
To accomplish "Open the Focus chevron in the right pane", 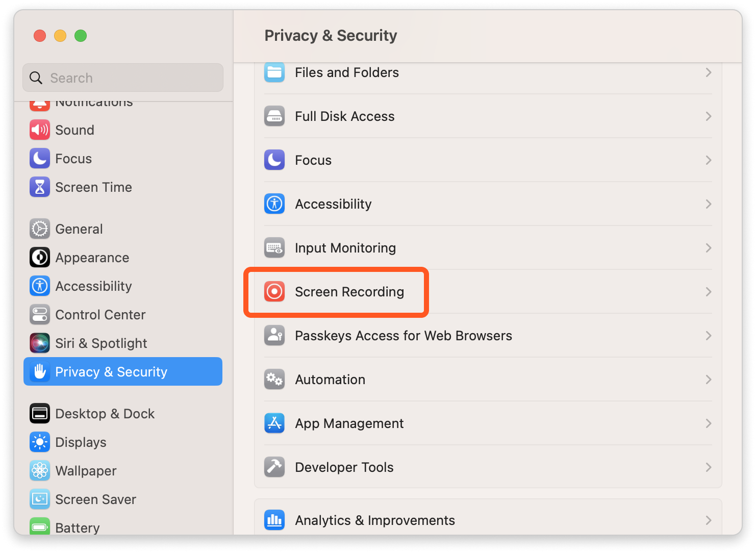I will tap(709, 160).
